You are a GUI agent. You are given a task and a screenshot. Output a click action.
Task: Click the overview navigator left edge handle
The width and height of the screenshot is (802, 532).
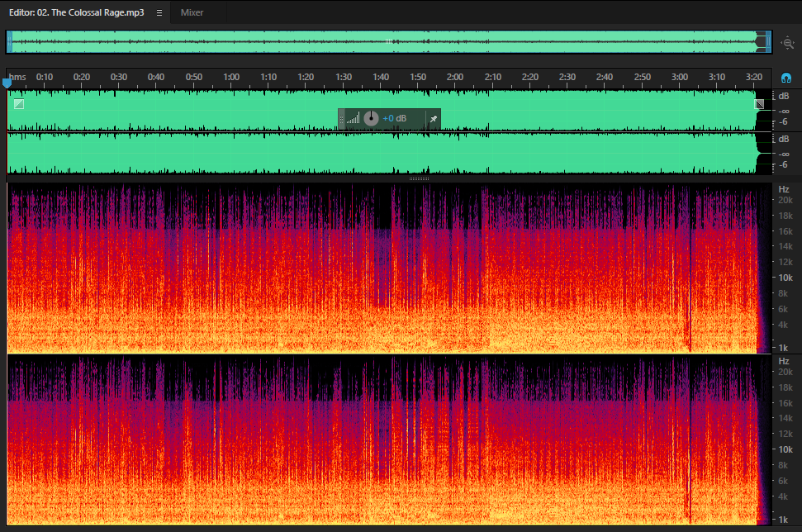click(x=9, y=42)
